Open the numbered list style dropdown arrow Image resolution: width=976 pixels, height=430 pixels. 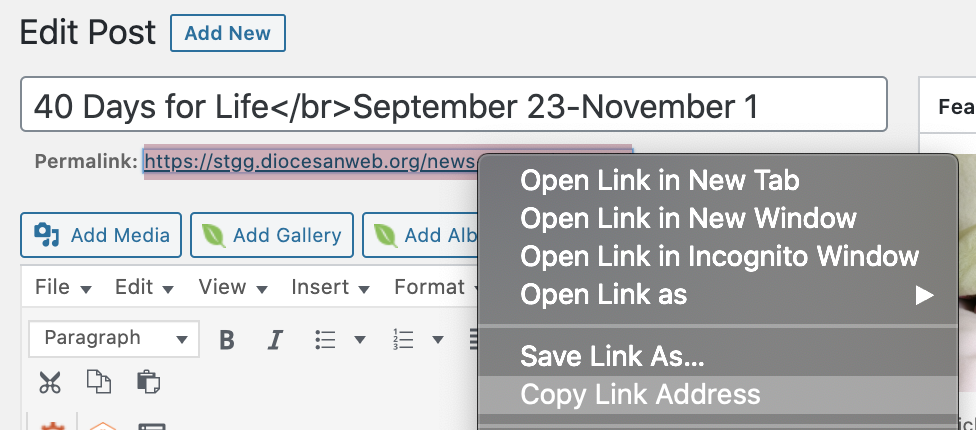438,340
